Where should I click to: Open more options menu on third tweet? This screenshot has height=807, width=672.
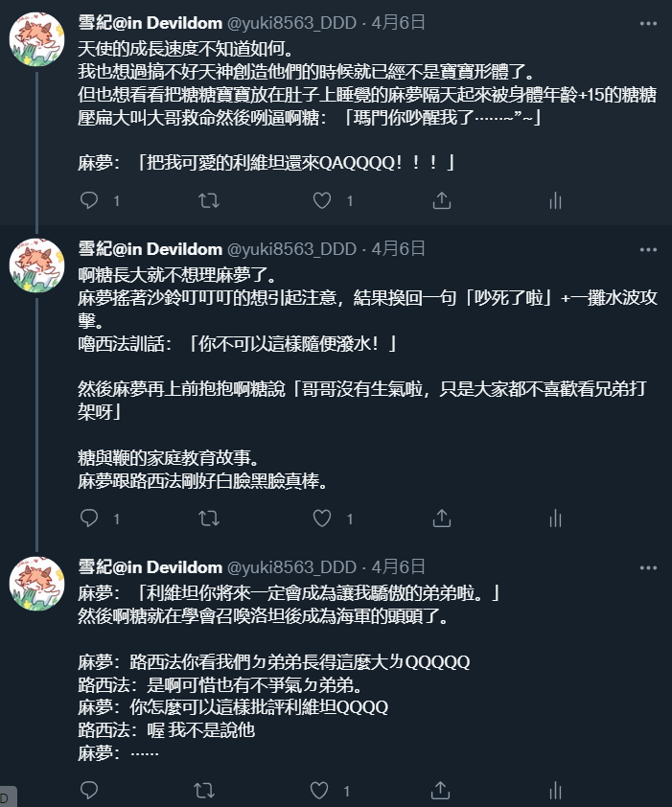click(x=648, y=567)
